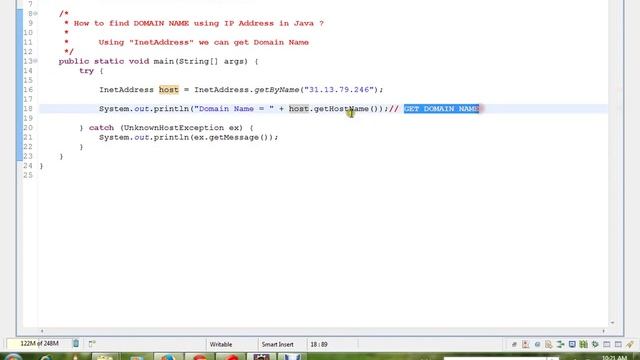Click the 'Writable' status bar entry
The height and width of the screenshot is (360, 640).
point(221,344)
